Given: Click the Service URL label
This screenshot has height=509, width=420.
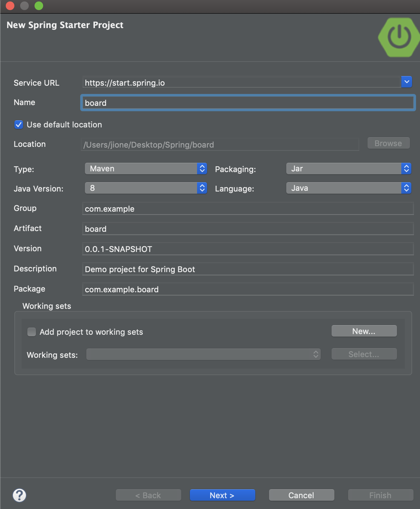Looking at the screenshot, I should 36,83.
